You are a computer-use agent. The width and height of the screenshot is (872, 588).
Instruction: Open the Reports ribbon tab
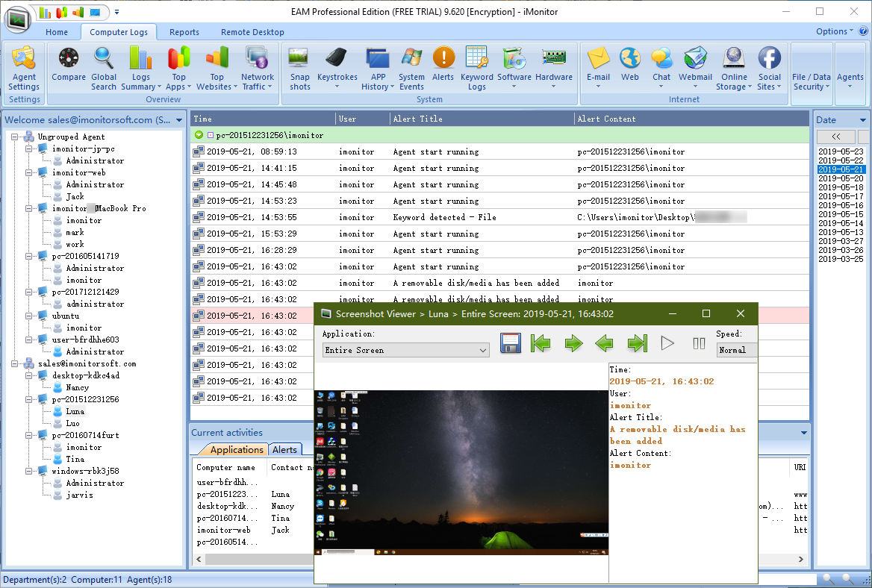coord(184,32)
